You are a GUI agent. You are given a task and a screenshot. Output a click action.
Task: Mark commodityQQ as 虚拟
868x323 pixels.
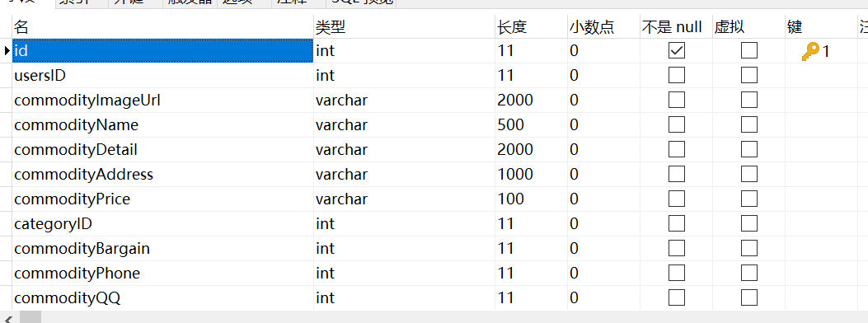click(x=749, y=298)
